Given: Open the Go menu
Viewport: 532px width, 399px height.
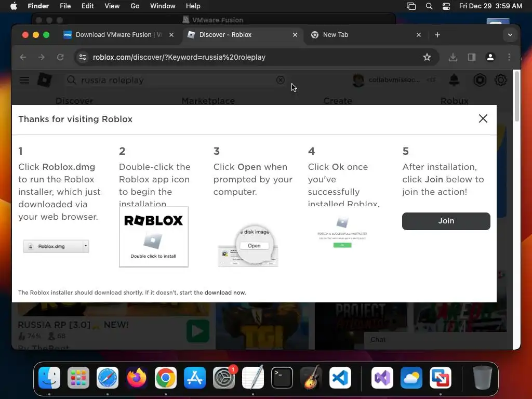Looking at the screenshot, I should coord(135,6).
